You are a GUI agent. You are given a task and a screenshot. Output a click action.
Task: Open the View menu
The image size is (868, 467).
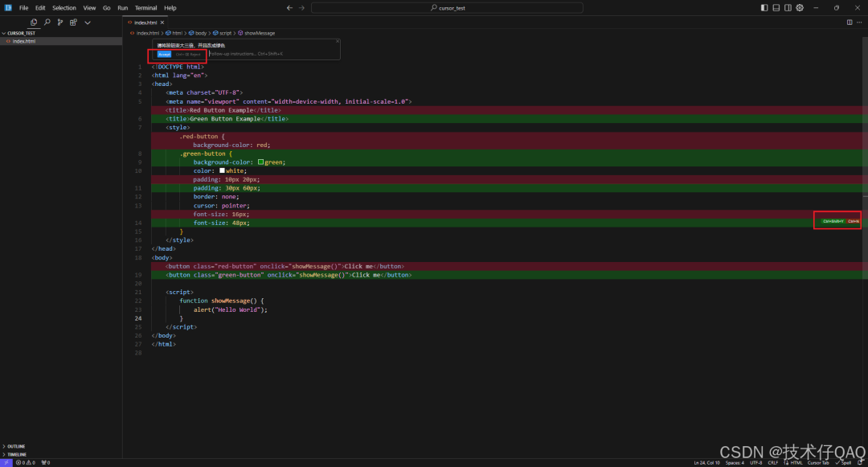(90, 8)
